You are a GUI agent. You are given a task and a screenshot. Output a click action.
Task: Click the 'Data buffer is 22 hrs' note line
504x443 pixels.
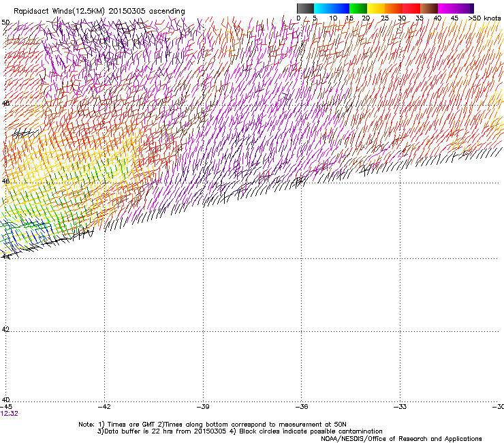tap(240, 431)
